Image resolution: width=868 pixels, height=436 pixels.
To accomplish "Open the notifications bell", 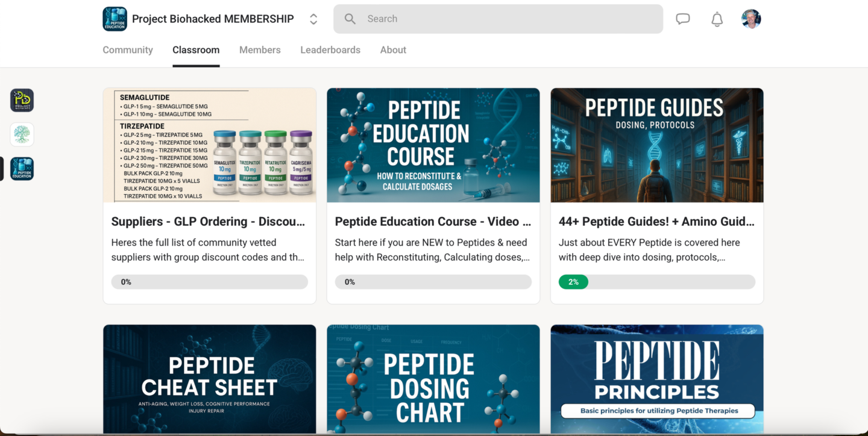I will (717, 19).
